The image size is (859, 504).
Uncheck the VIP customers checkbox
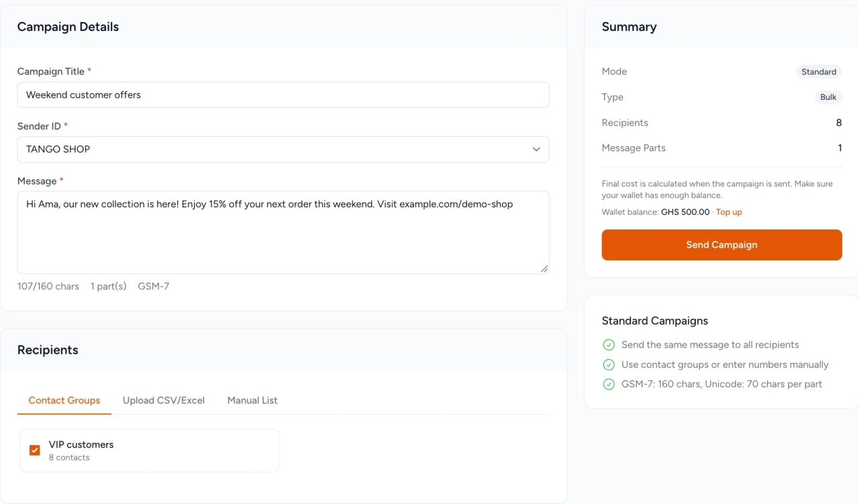[35, 450]
